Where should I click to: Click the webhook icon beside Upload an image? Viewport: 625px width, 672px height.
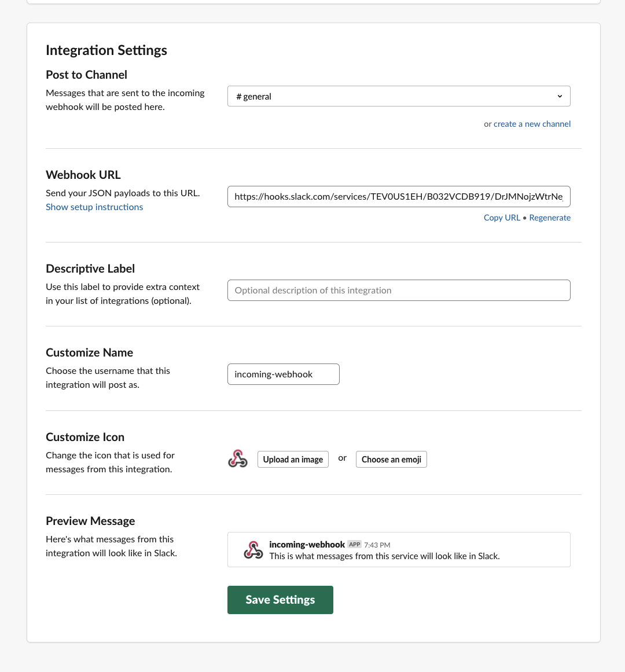[238, 459]
